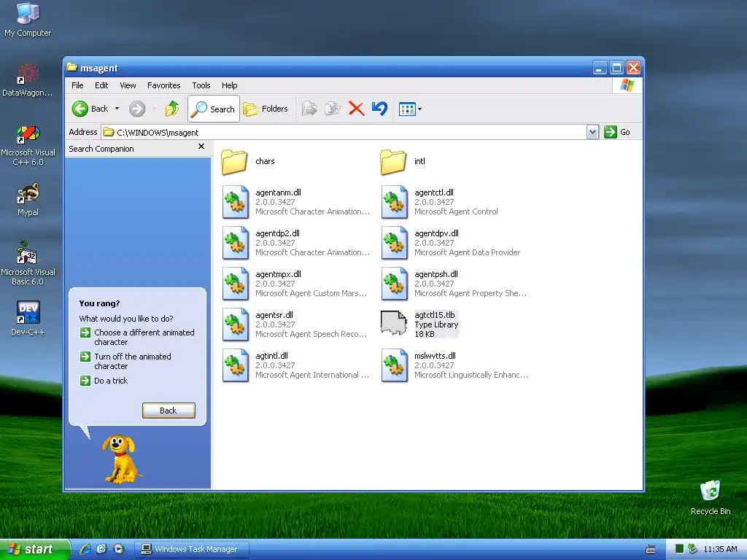This screenshot has width=747, height=560.
Task: Undo with the blue arrow icon
Action: coord(379,109)
